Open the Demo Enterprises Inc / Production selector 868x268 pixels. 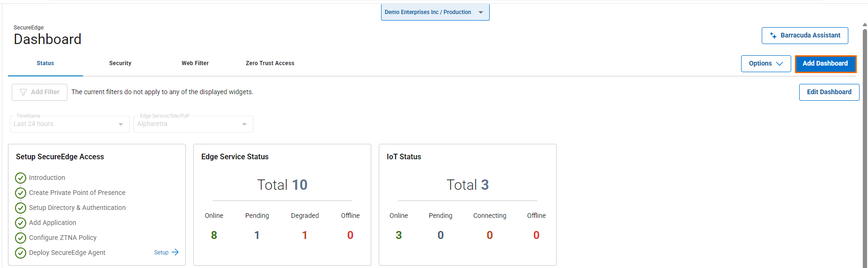tap(434, 12)
